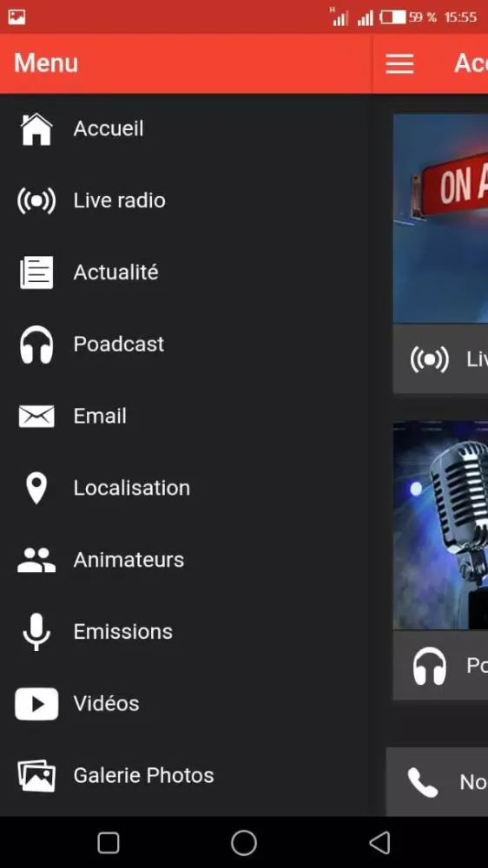This screenshot has height=868, width=488.
Task: Tap the Localisation map pin icon
Action: coord(36,488)
